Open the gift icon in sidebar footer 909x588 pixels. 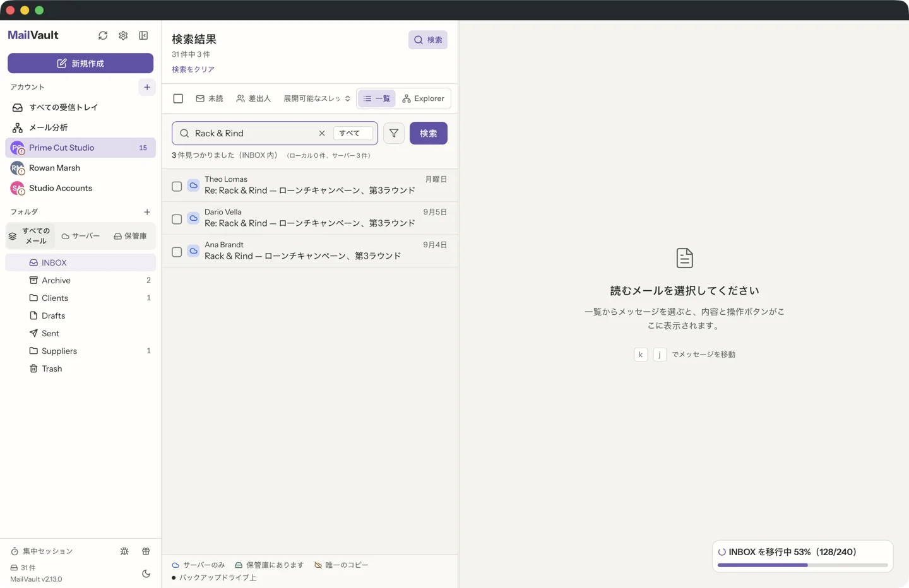tap(146, 551)
